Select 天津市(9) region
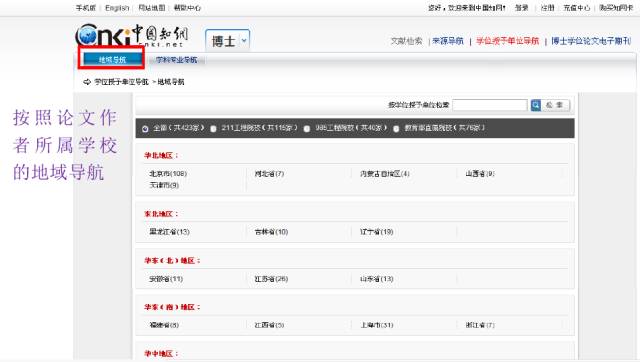This screenshot has height=362, width=640. pos(164,185)
